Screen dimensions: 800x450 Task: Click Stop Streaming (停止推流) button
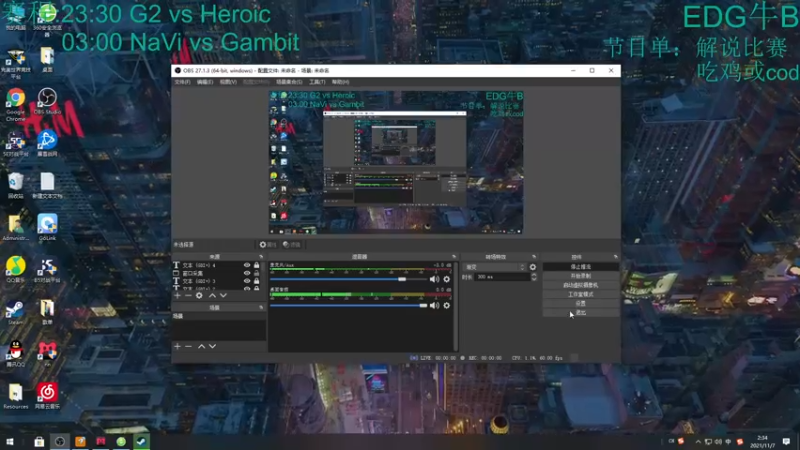click(581, 267)
